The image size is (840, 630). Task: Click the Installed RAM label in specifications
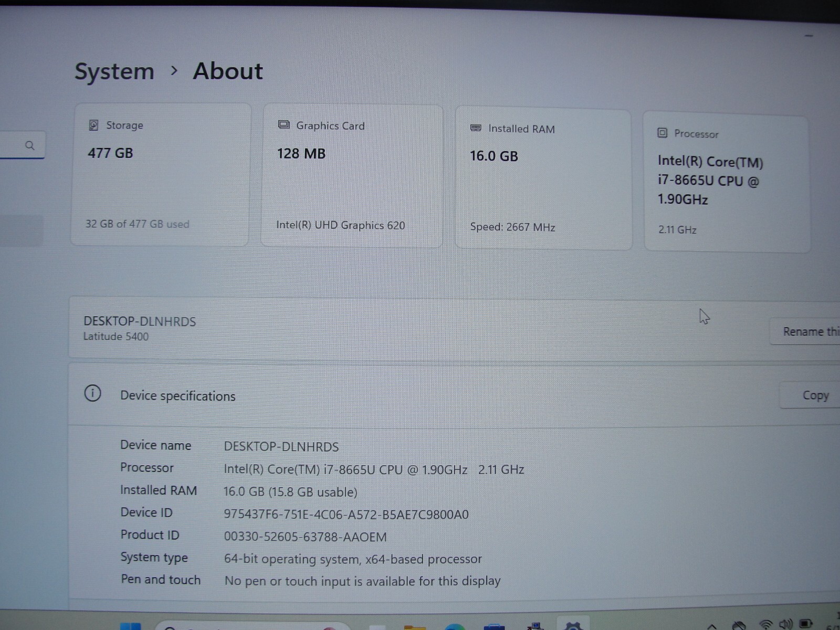pyautogui.click(x=159, y=490)
